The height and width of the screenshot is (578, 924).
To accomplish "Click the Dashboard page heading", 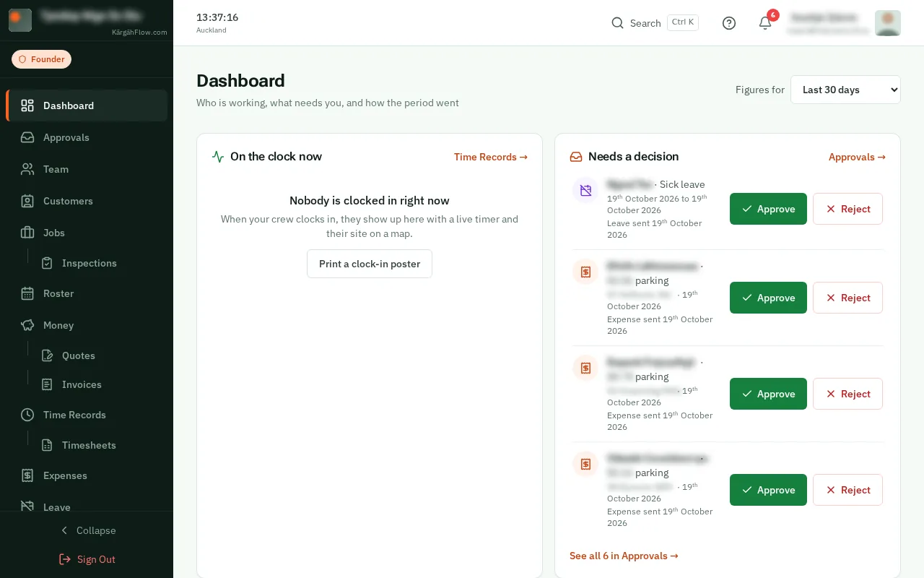I will (x=240, y=80).
